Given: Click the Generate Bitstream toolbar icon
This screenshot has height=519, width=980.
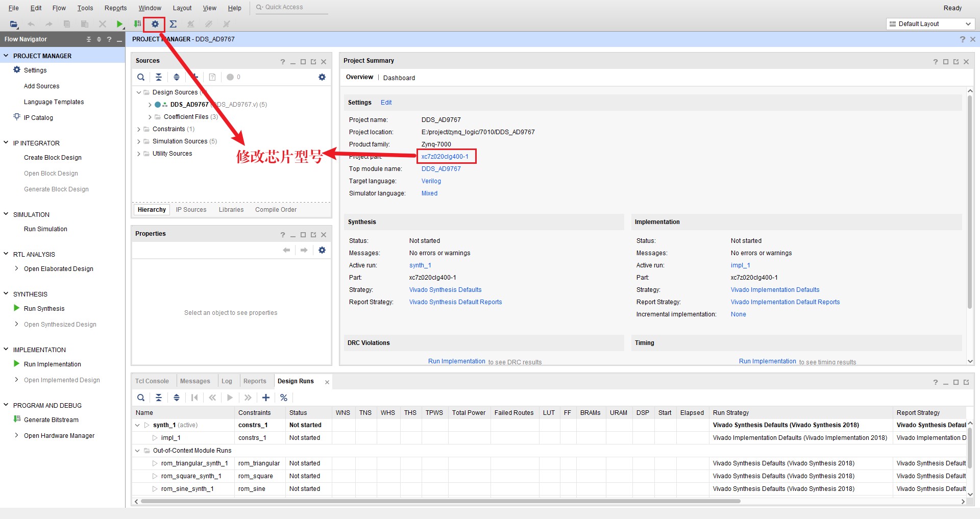Looking at the screenshot, I should [137, 24].
